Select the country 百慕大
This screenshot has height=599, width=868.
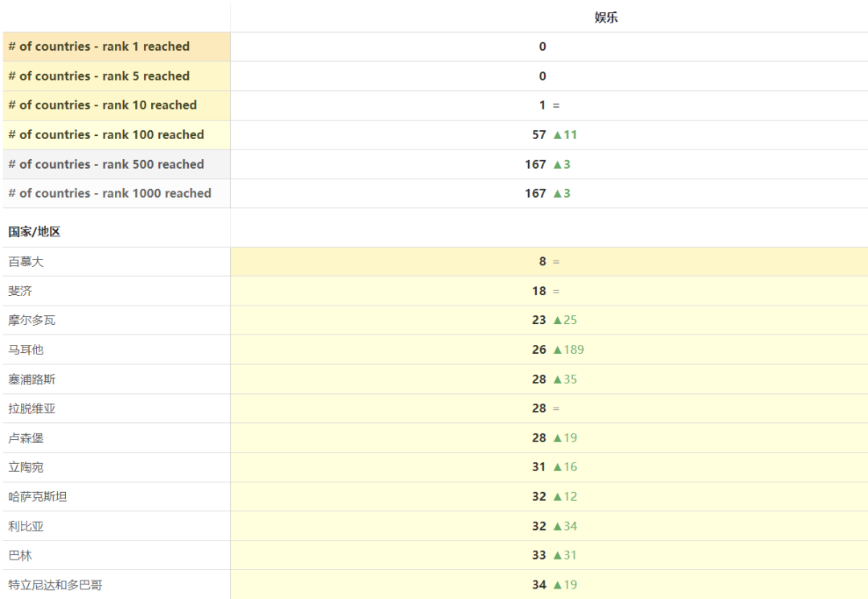coord(26,261)
